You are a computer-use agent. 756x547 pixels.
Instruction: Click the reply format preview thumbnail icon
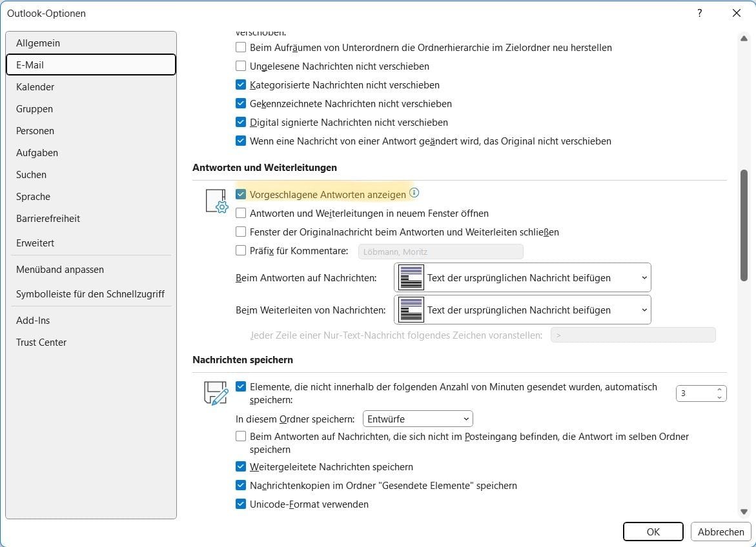coord(411,277)
